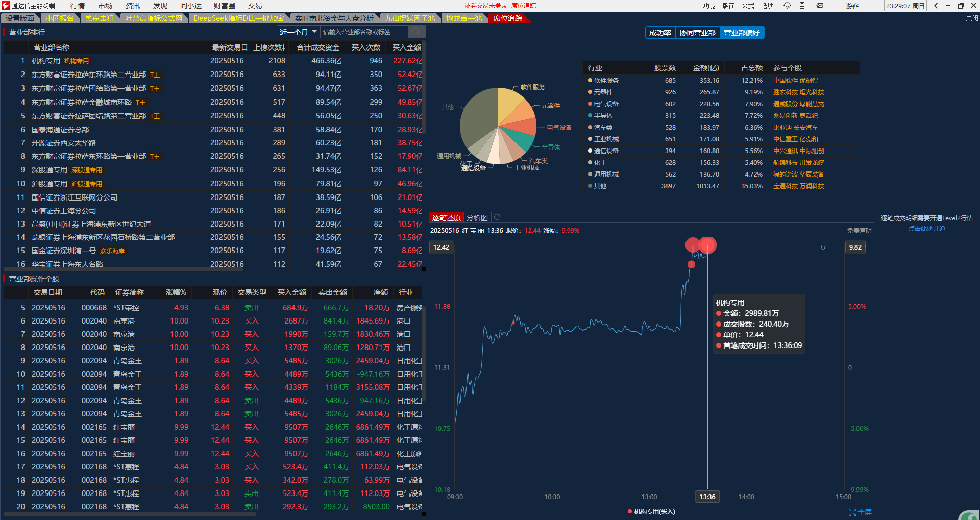Screen dimensions: 980x520
Task: Switch to the 小圈报名 tab
Action: point(60,18)
